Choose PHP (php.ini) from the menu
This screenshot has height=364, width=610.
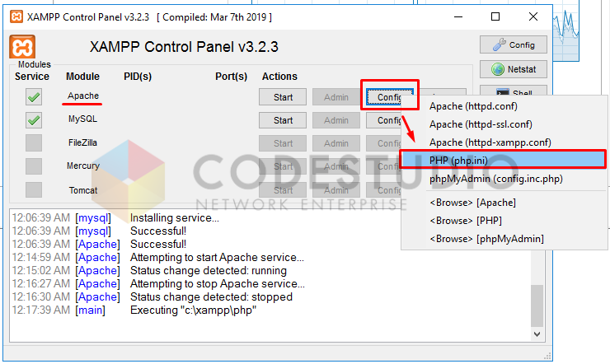(504, 160)
